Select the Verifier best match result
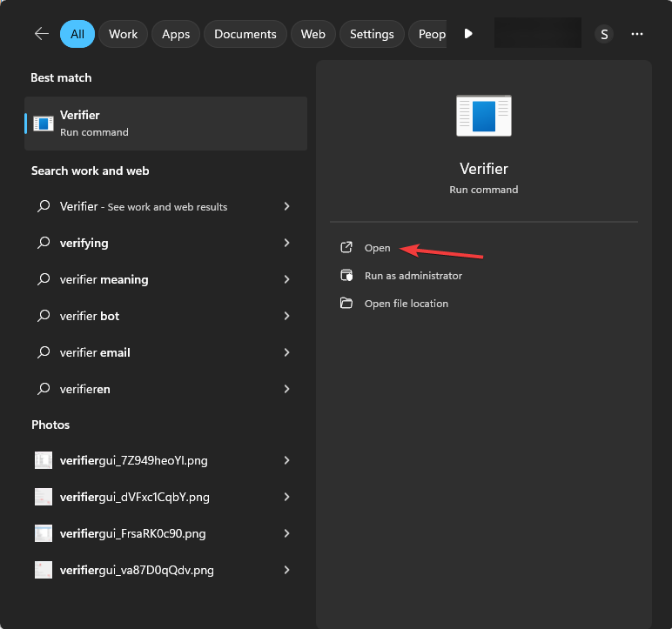This screenshot has height=629, width=672. click(x=165, y=124)
